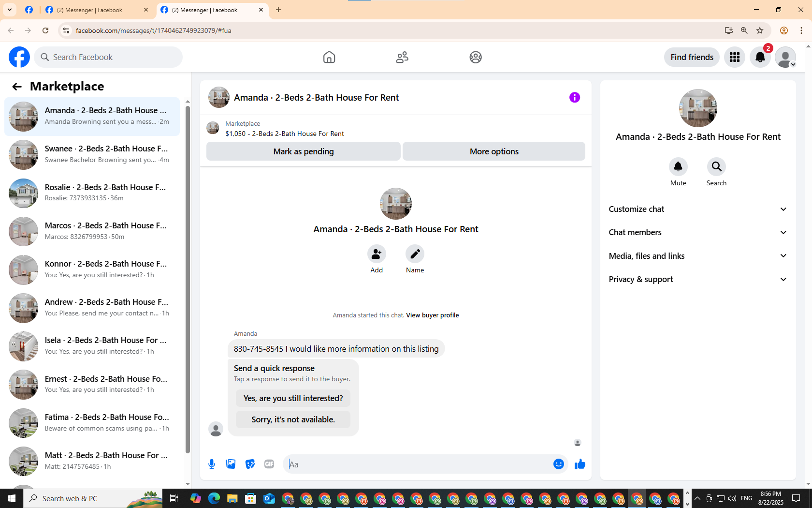Open the Matt conversation
The height and width of the screenshot is (508, 812).
pos(92,461)
